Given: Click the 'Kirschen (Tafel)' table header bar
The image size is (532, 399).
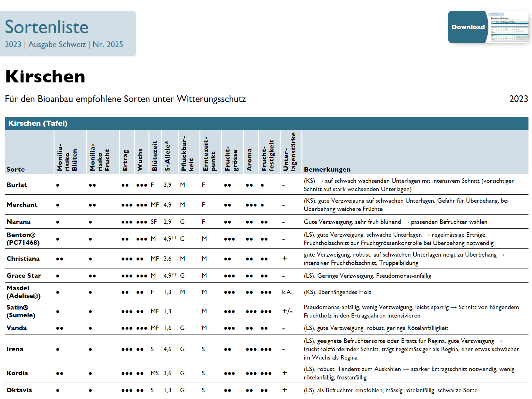Looking at the screenshot, I should pyautogui.click(x=266, y=123).
